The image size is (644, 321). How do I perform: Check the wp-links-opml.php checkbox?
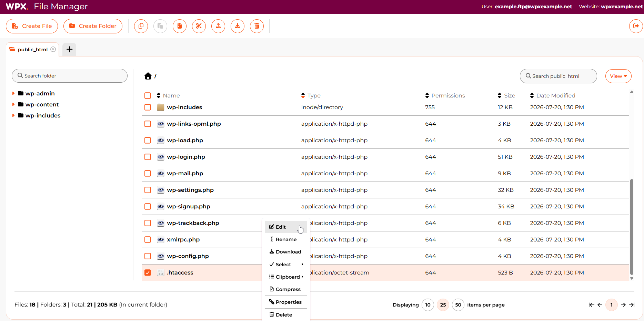148,124
